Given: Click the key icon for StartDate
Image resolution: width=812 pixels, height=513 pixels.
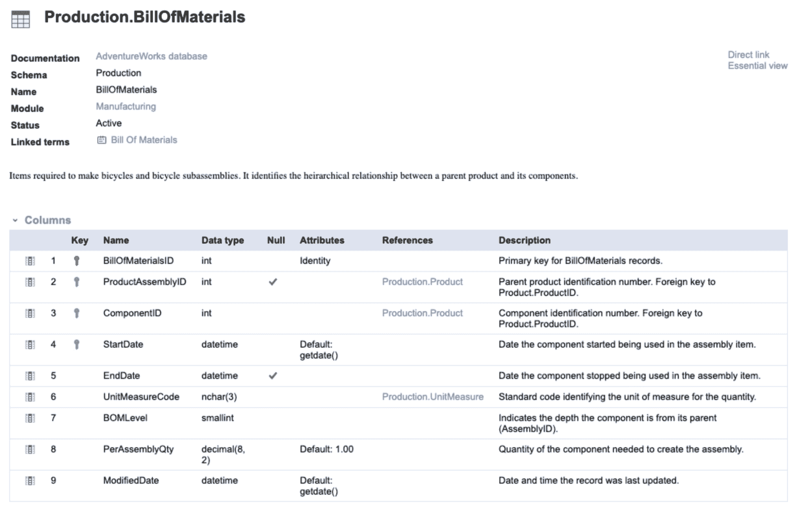Looking at the screenshot, I should coord(76,345).
